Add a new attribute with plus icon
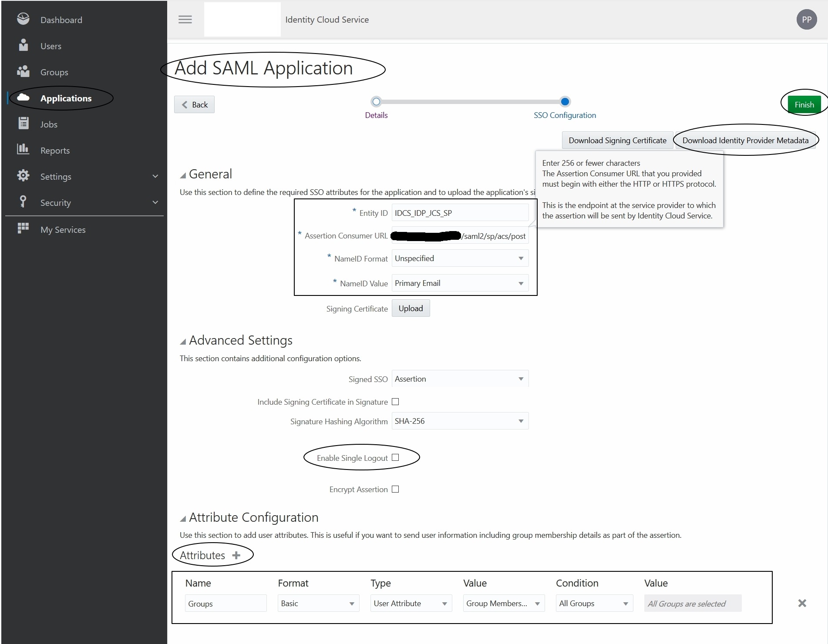 click(236, 555)
